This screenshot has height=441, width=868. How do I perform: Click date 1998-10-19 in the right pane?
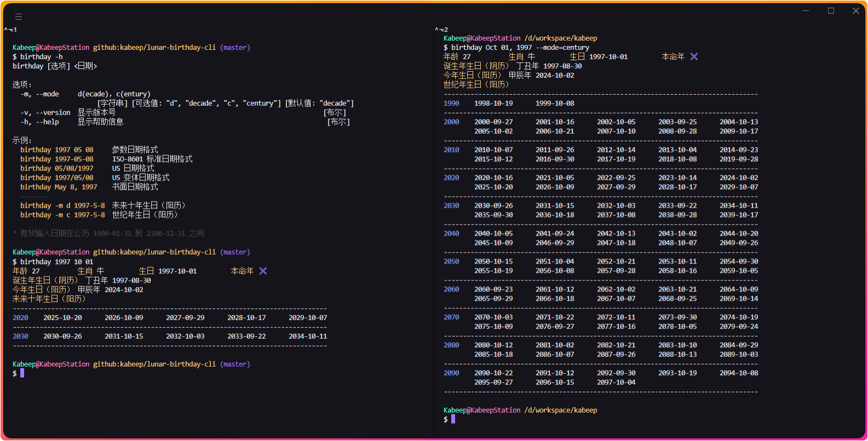[493, 104]
